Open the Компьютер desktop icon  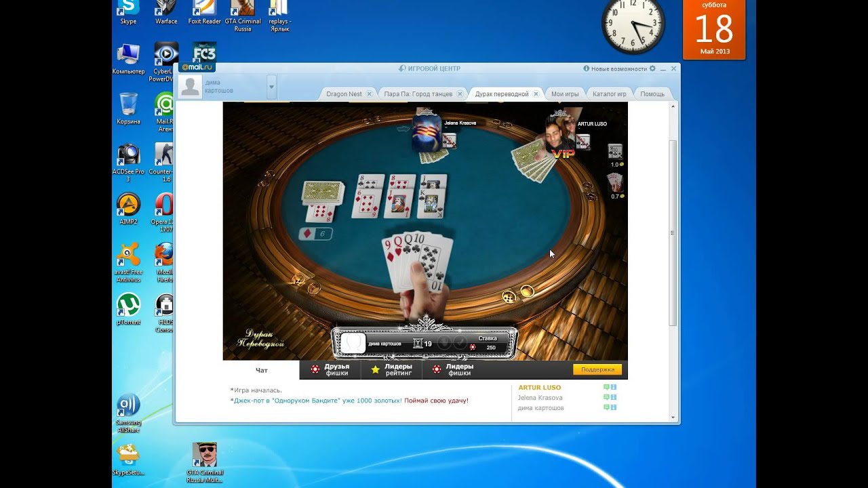coord(128,59)
